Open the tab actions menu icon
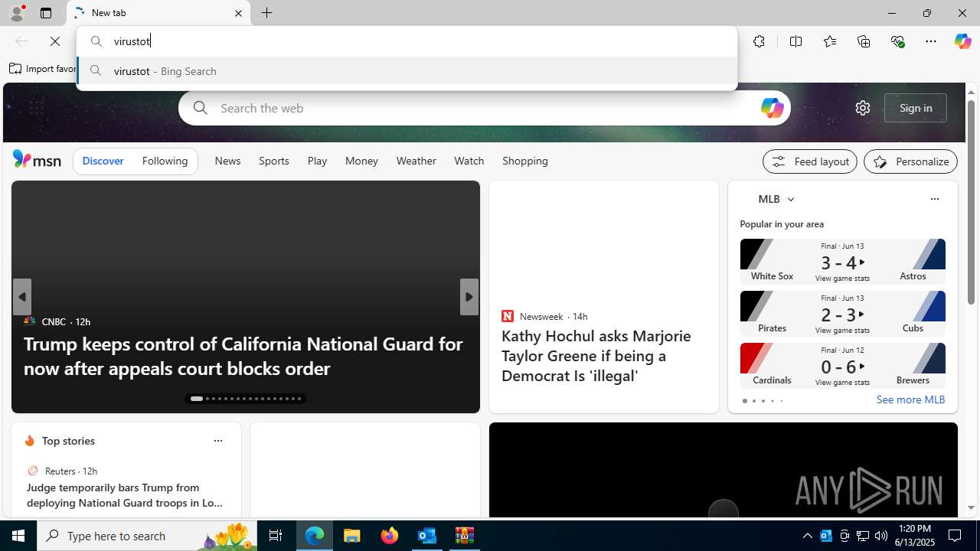The height and width of the screenshot is (551, 980). click(46, 13)
